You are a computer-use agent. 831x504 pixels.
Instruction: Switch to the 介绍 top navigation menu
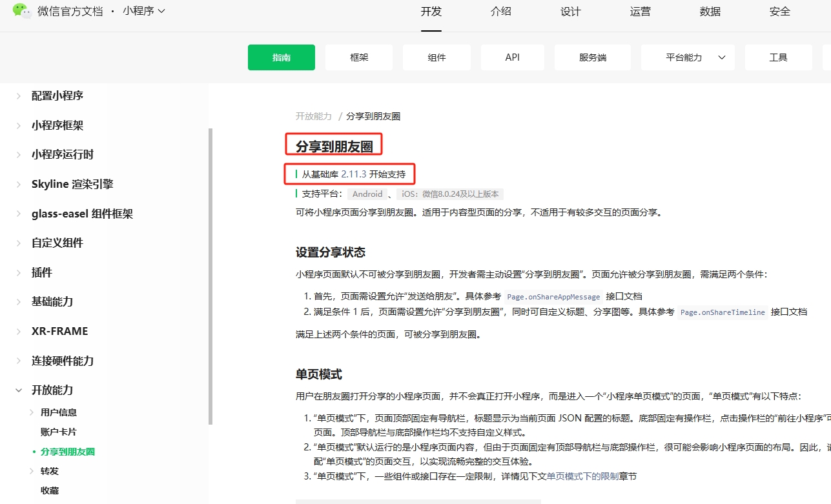coord(500,11)
